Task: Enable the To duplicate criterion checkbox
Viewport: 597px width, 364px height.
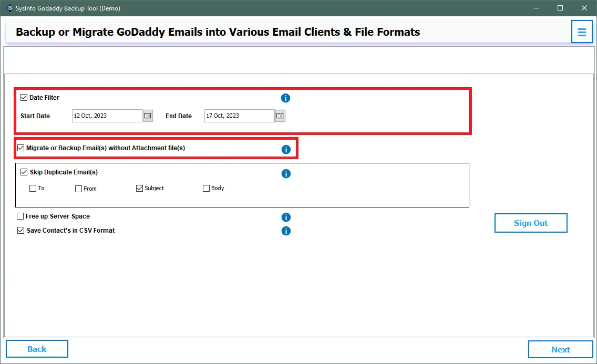Action: 33,188
